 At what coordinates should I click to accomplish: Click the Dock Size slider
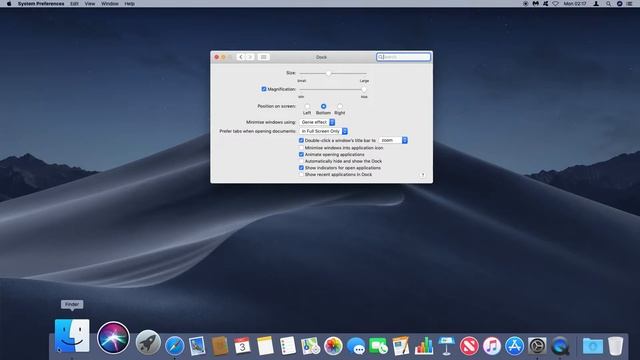333,73
